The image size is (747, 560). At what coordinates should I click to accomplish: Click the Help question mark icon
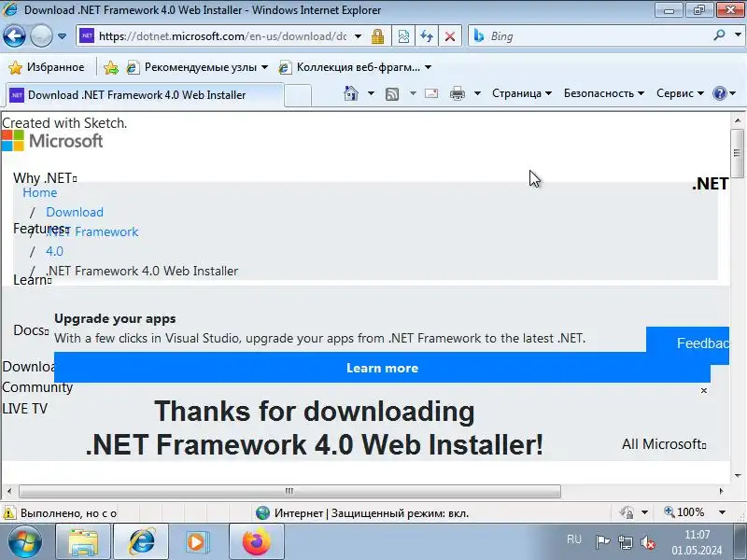coord(719,93)
